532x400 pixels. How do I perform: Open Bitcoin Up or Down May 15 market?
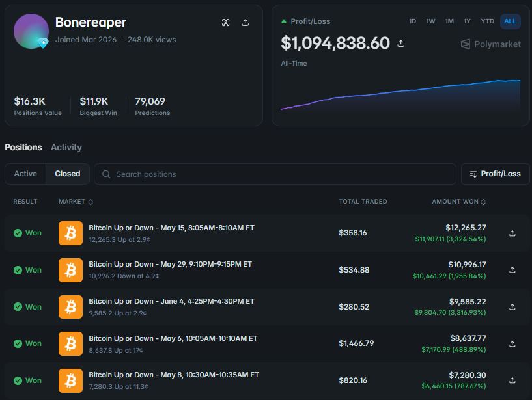pos(171,228)
